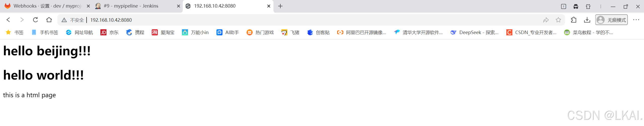644x126 pixels.
Task: Navigate back with the left arrow
Action: coord(8,20)
